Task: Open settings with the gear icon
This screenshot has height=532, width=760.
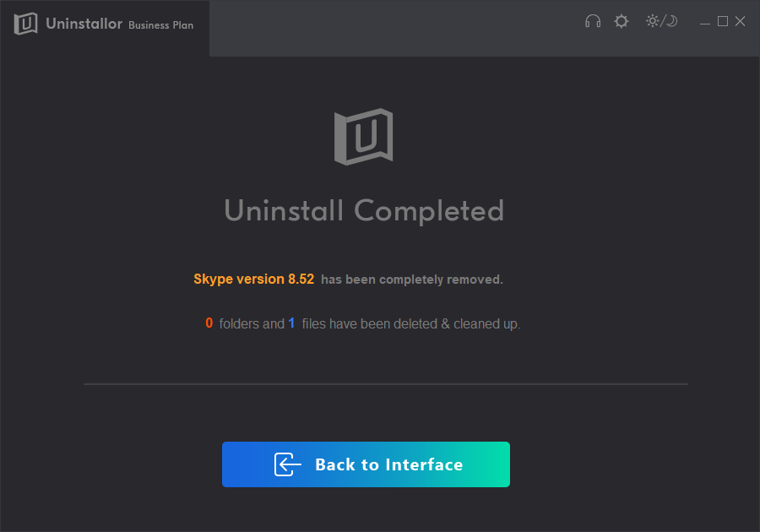Action: click(x=621, y=21)
